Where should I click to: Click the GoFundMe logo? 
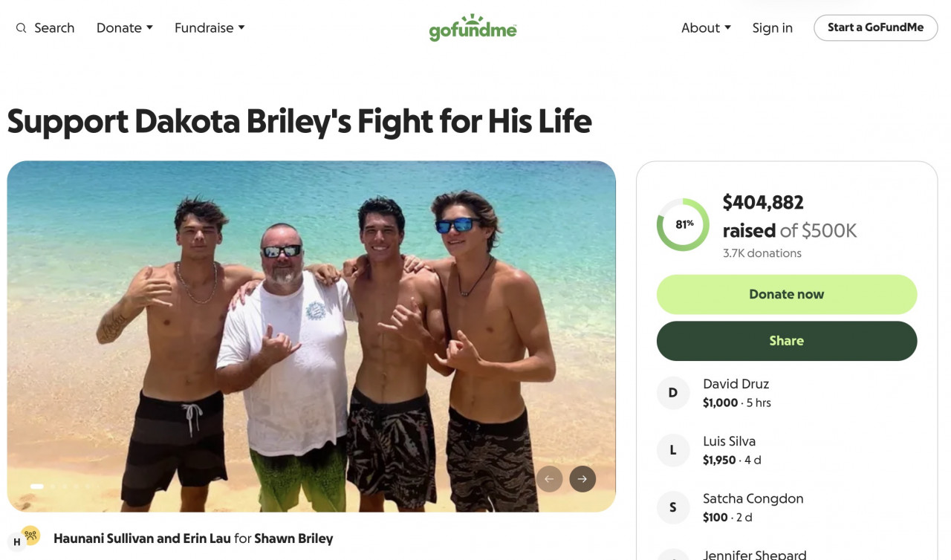(x=473, y=27)
